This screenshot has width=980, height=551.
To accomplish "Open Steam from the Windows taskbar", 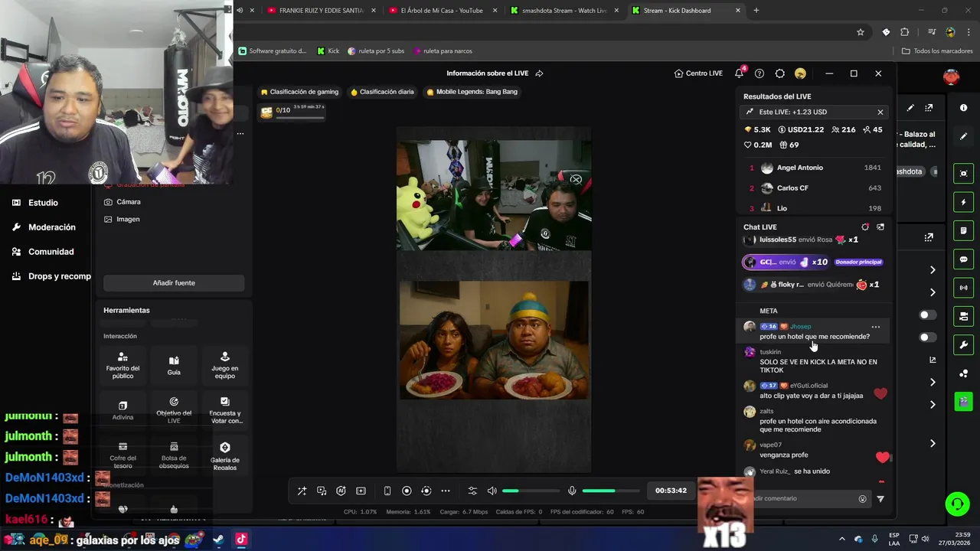I will (x=218, y=539).
